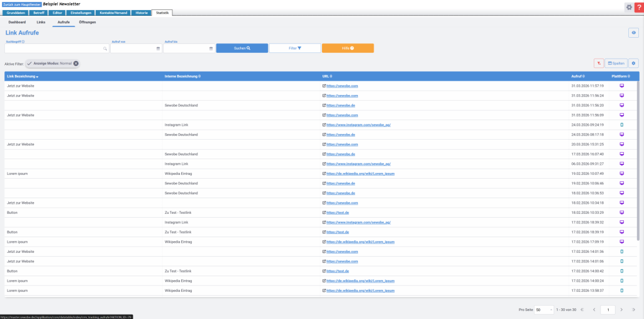Screen dimensions: 644x319
Task: Remove the Anzeige Modus Normal filter chip
Action: [x=76, y=64]
